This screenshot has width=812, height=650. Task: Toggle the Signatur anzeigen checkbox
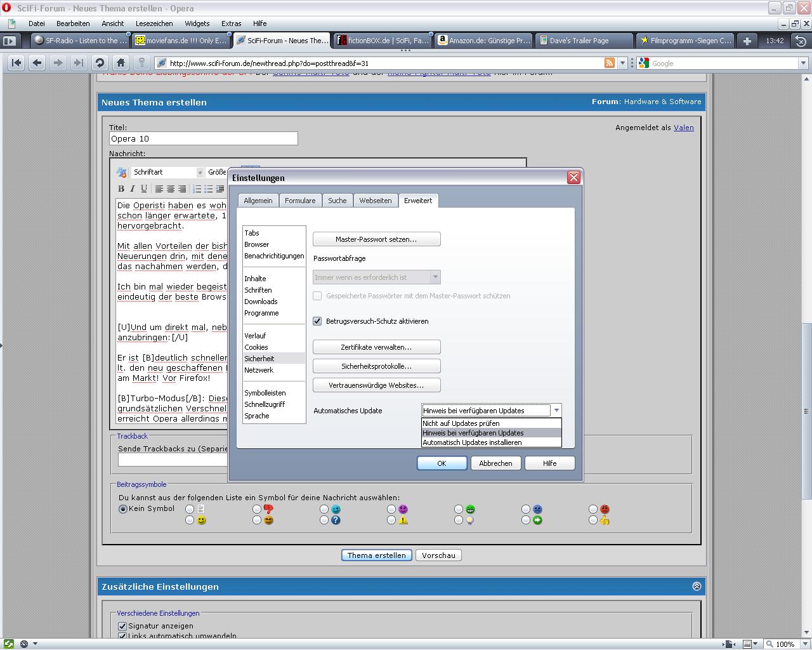click(122, 626)
